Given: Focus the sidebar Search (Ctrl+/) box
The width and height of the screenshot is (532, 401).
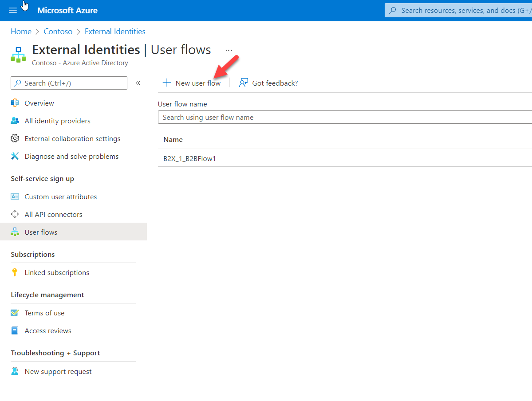Looking at the screenshot, I should pos(69,83).
